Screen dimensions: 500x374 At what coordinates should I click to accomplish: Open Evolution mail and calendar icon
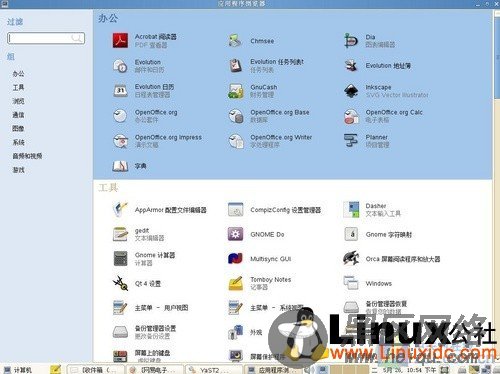pyautogui.click(x=120, y=66)
